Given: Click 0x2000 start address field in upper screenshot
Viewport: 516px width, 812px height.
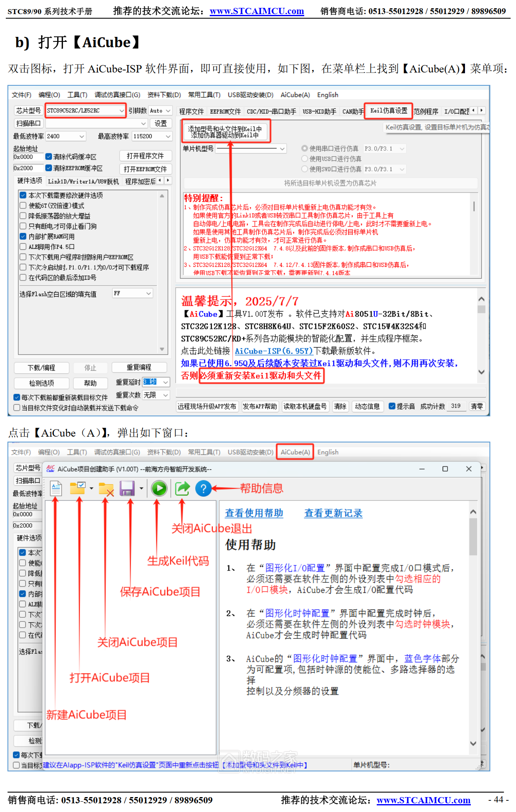Looking at the screenshot, I should click(x=28, y=168).
